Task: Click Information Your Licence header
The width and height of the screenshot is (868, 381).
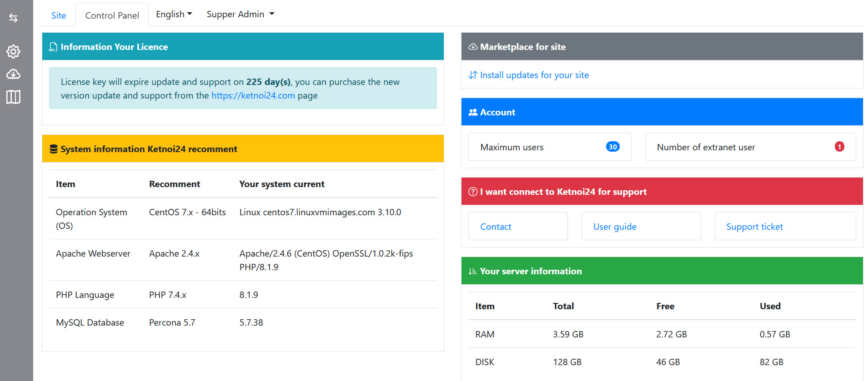Action: (x=243, y=46)
